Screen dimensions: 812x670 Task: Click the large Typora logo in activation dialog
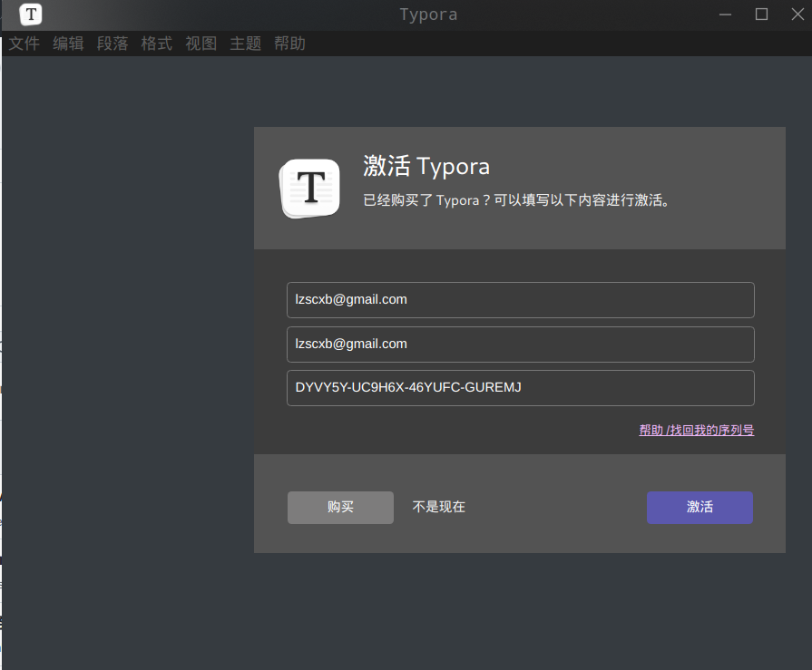(309, 189)
